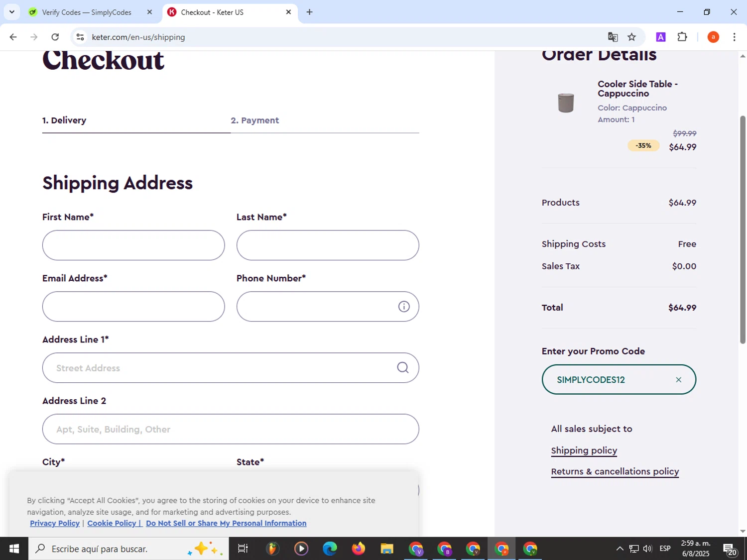Image resolution: width=747 pixels, height=560 pixels.
Task: Click the Cooler Side Table - Cappuccino title
Action: [637, 89]
